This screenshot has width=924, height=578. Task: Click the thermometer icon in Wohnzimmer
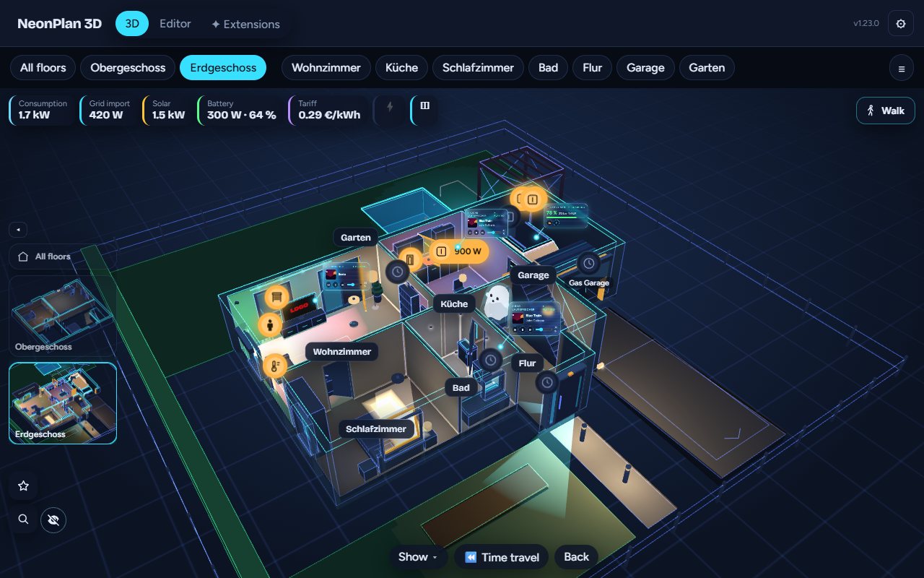(275, 366)
